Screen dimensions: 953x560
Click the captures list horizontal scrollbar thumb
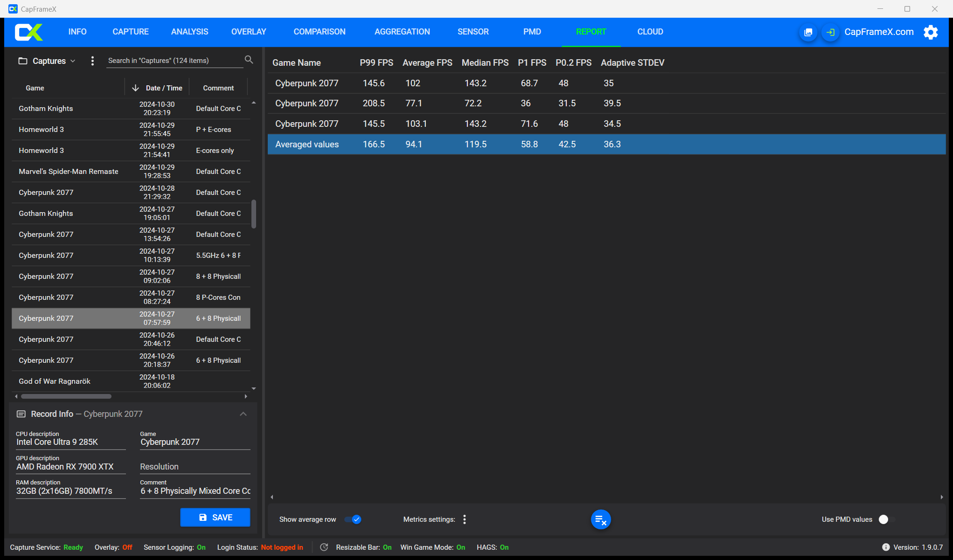[66, 397]
